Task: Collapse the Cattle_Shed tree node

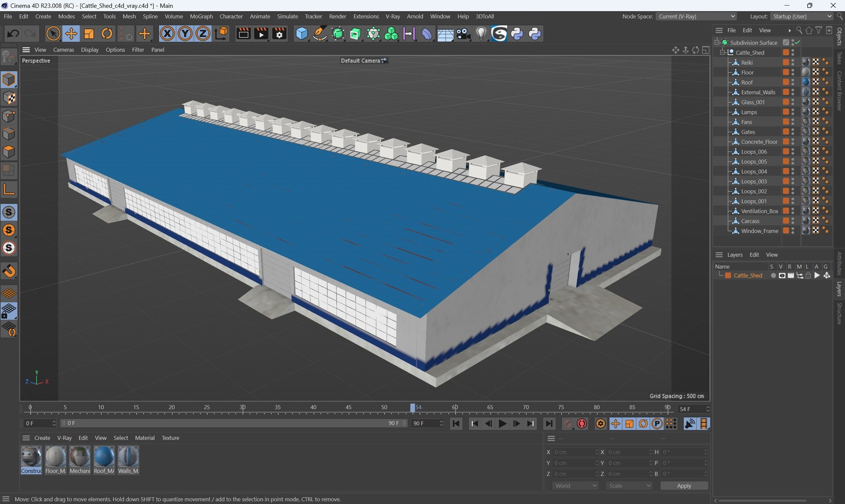Action: coord(722,52)
